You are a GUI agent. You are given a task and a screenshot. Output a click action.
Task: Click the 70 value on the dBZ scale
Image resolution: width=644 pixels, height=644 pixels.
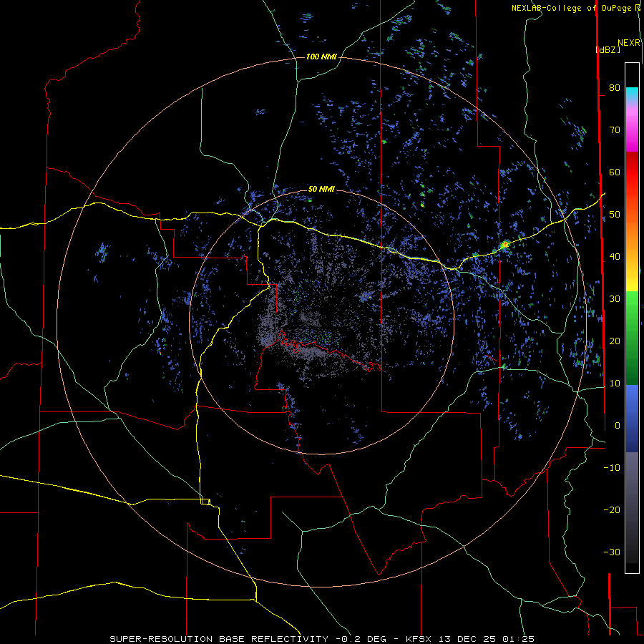pos(615,130)
